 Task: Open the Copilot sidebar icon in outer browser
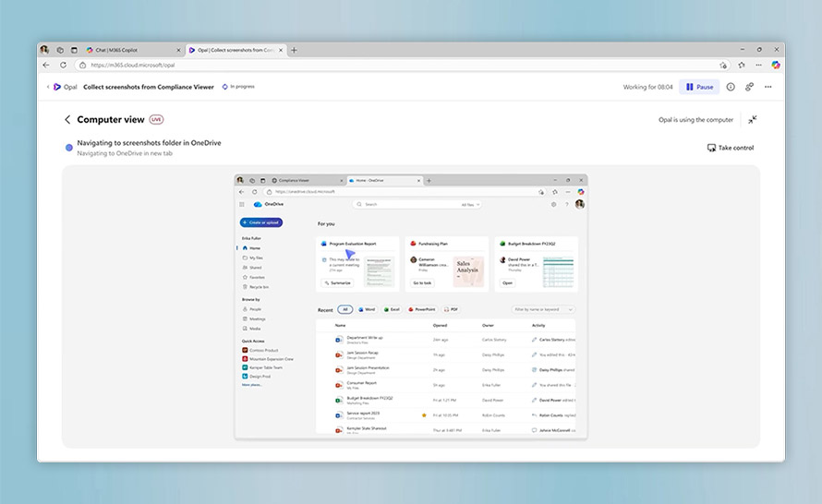pyautogui.click(x=776, y=65)
